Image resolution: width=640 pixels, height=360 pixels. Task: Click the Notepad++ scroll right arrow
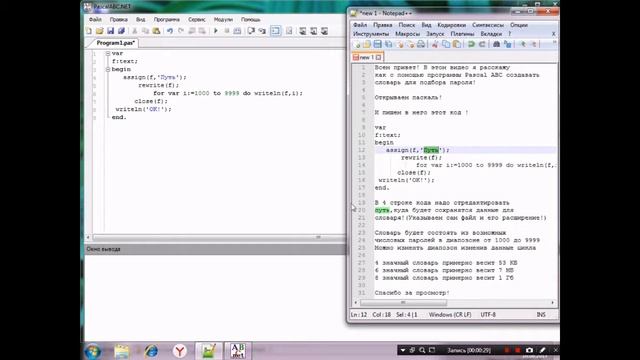click(553, 302)
